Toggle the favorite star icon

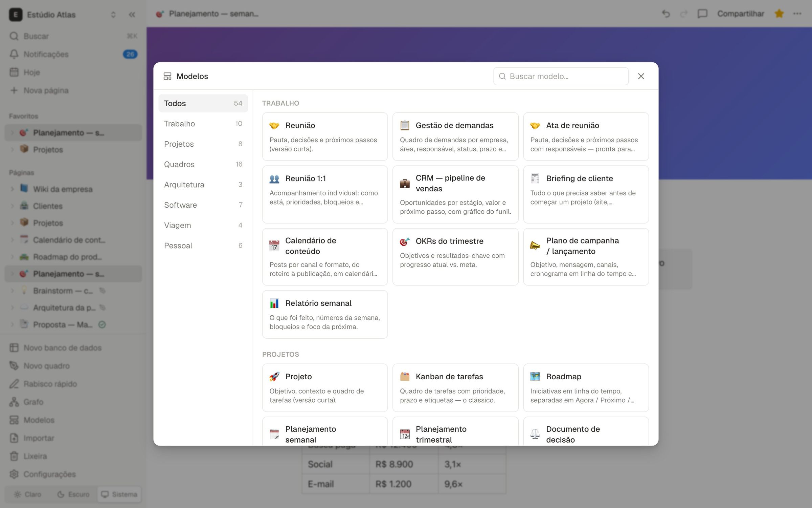click(x=779, y=14)
